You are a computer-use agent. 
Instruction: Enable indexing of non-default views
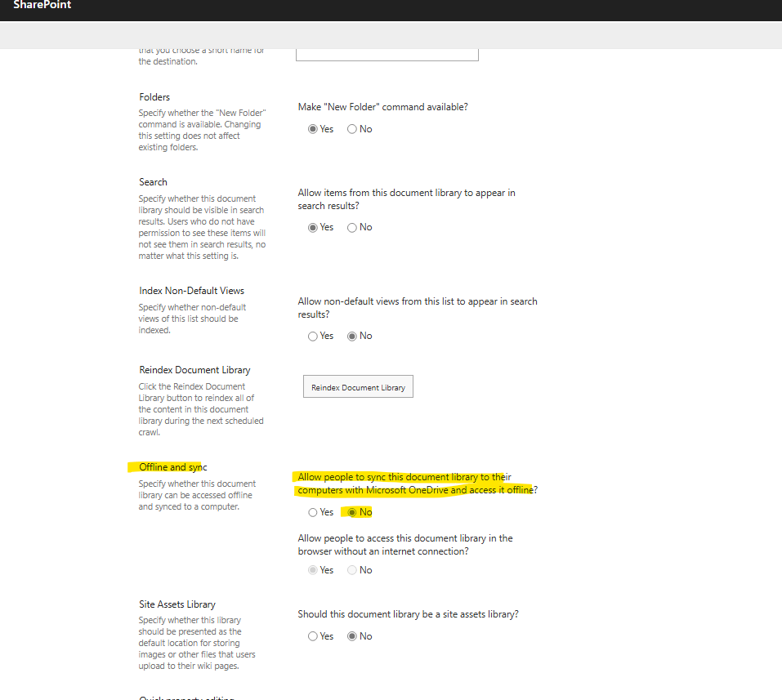click(312, 336)
